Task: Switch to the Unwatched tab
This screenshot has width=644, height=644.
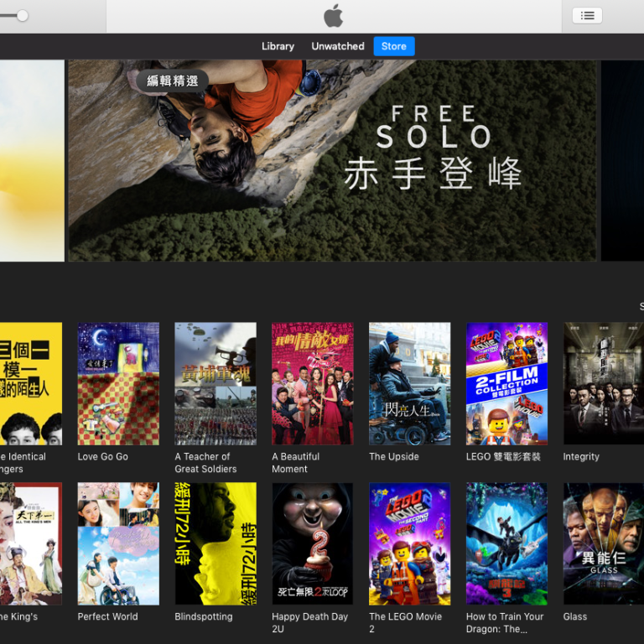Action: point(338,46)
